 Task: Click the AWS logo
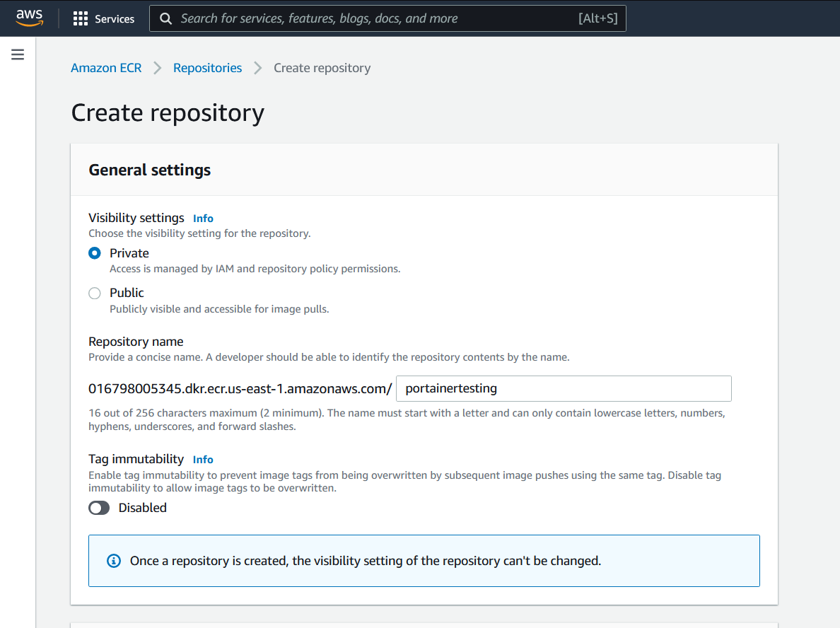coord(30,18)
